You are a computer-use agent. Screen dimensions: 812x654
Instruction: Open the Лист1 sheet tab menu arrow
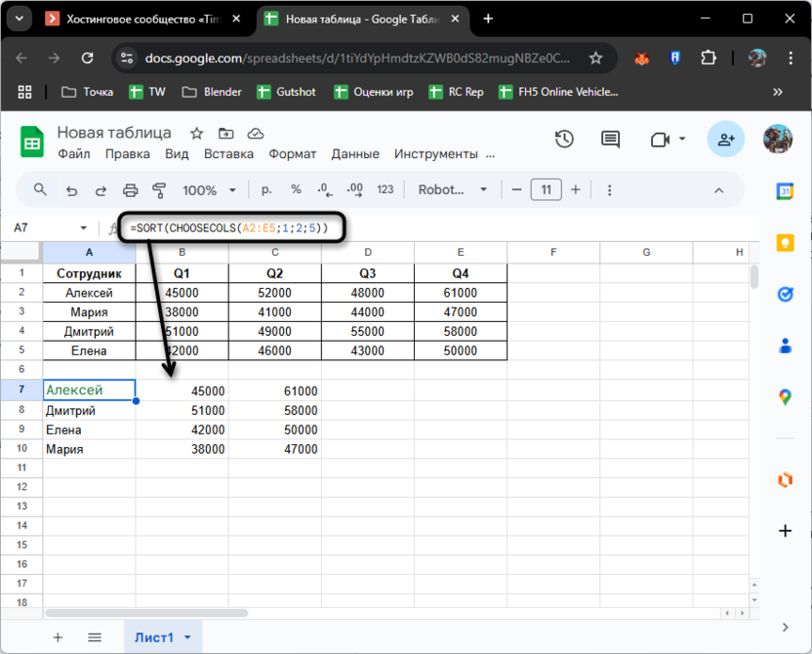click(x=186, y=637)
